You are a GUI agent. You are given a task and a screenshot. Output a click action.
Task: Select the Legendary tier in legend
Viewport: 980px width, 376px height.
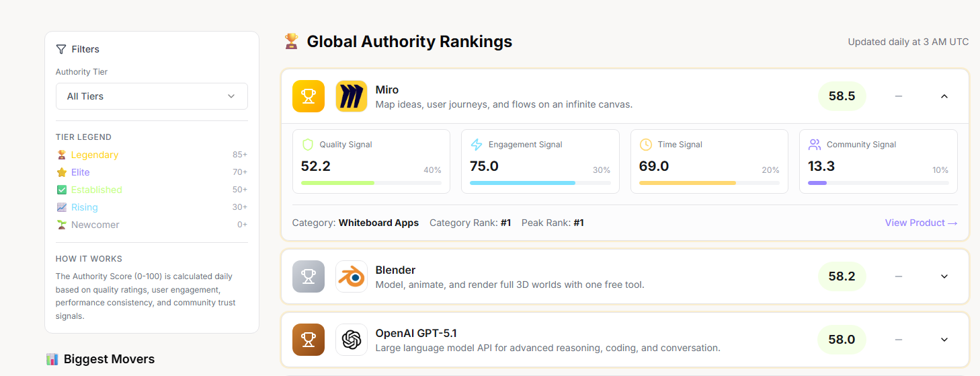tap(94, 155)
